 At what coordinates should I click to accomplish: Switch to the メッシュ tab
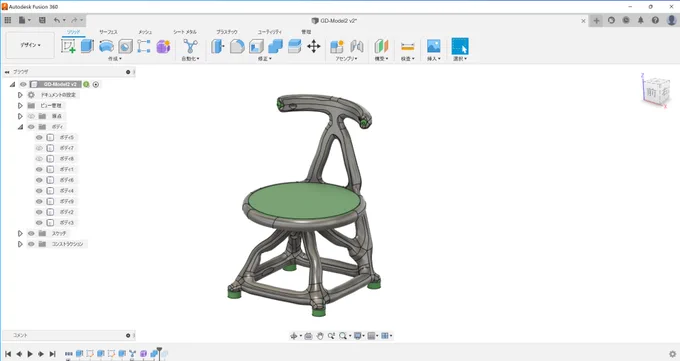pos(145,32)
